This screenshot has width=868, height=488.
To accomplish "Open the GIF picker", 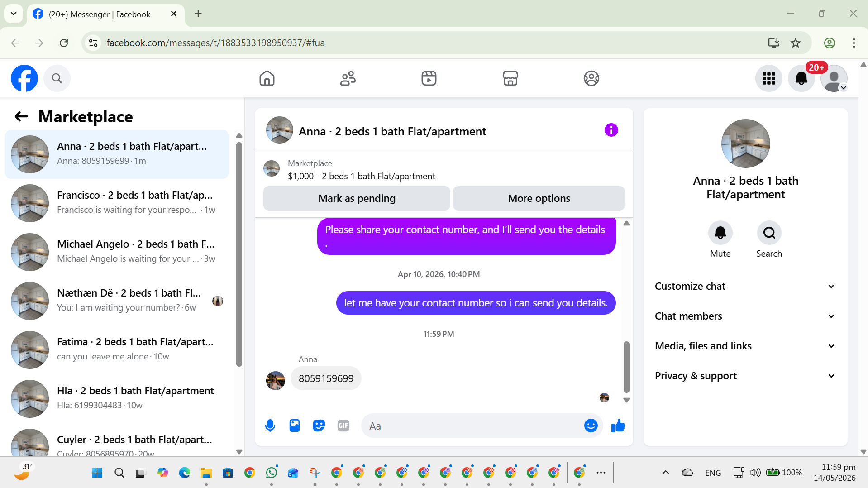I will tap(343, 426).
